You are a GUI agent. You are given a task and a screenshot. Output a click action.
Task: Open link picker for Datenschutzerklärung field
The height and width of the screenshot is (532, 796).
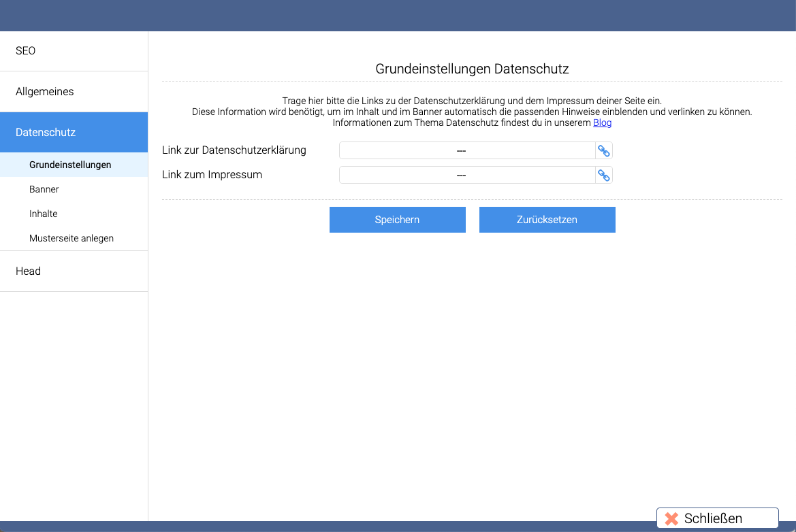click(x=603, y=150)
